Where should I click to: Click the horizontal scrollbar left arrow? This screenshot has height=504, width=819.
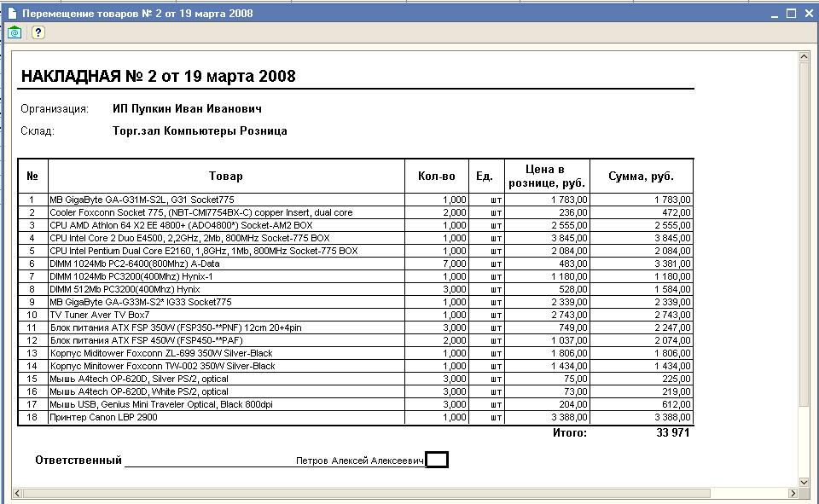click(17, 493)
